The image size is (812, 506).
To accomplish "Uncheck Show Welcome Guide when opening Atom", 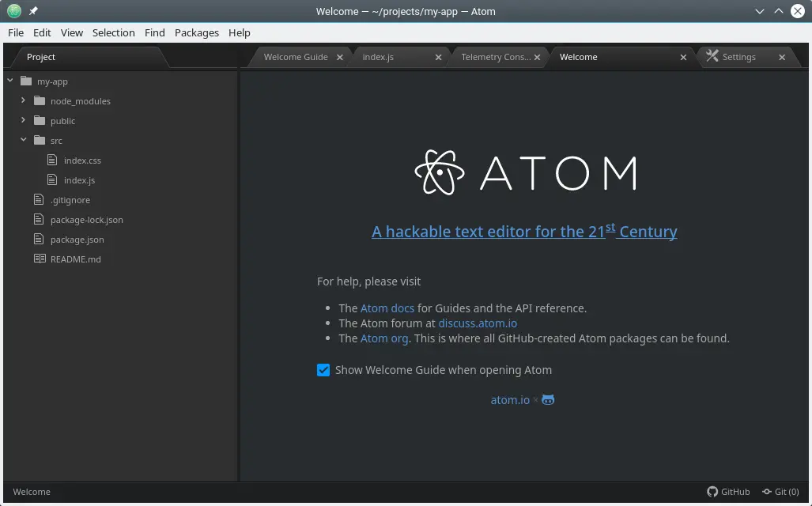I will pyautogui.click(x=323, y=370).
